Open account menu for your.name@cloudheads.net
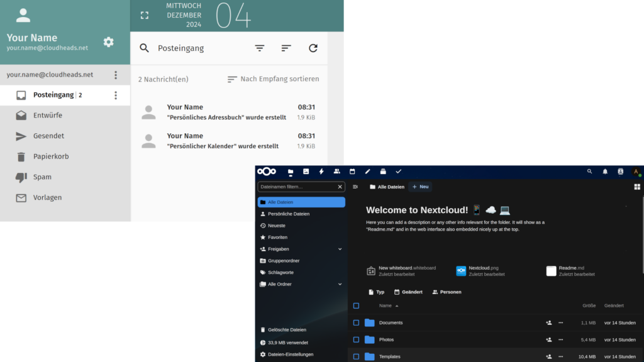This screenshot has height=362, width=644. pos(116,75)
